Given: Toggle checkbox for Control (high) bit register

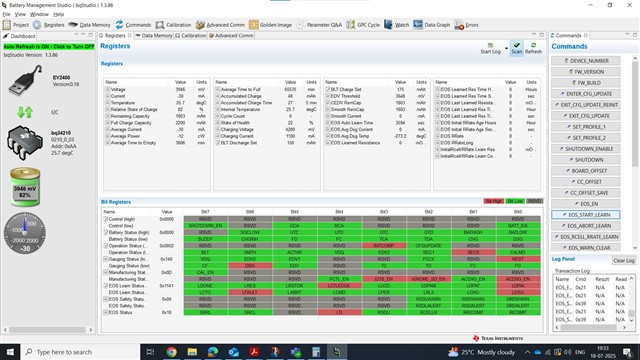Looking at the screenshot, I should pyautogui.click(x=106, y=219).
